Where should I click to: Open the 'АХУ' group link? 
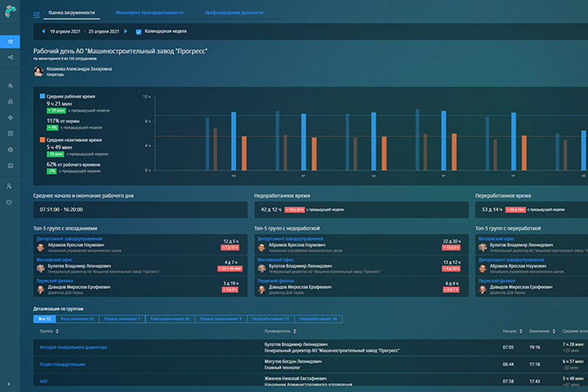(43, 381)
